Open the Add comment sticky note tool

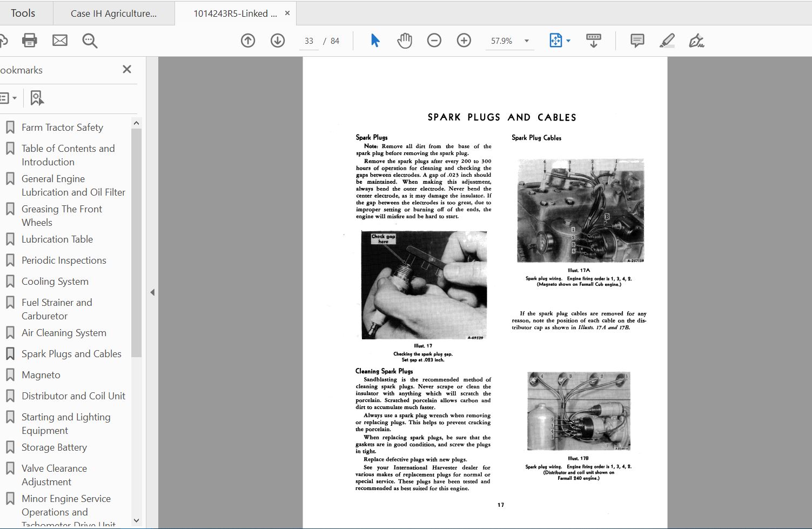(x=637, y=41)
